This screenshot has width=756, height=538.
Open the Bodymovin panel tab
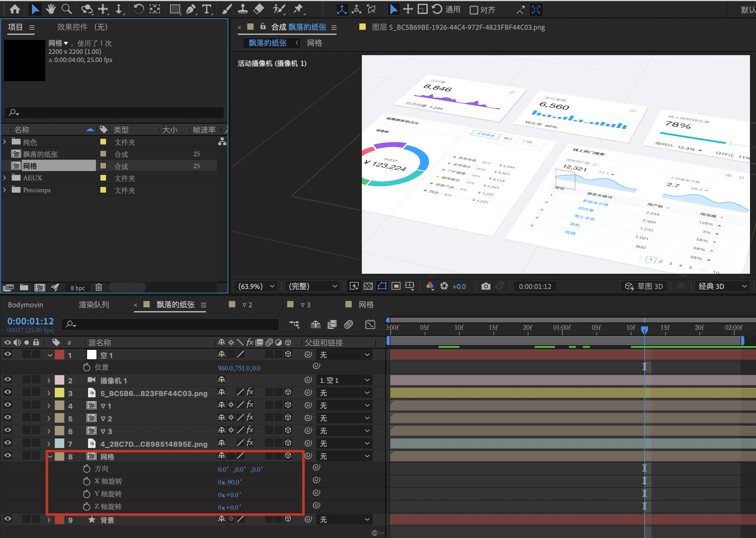pyautogui.click(x=25, y=304)
